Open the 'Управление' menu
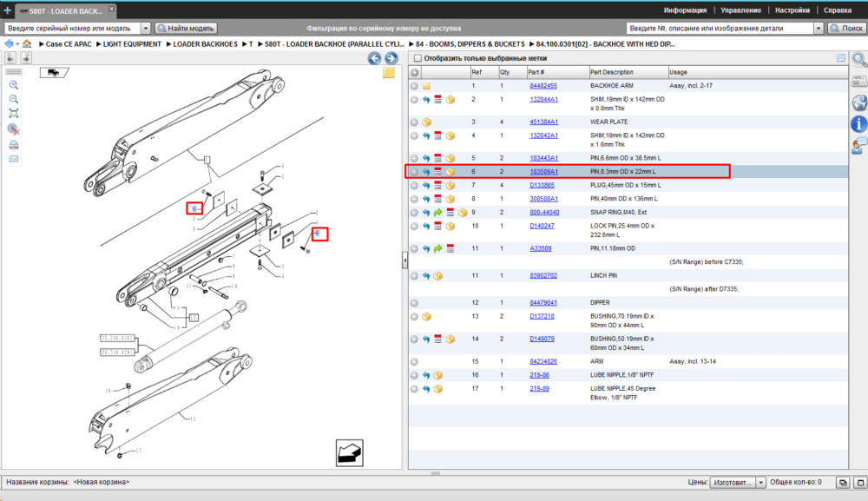This screenshot has width=868, height=501. (740, 10)
